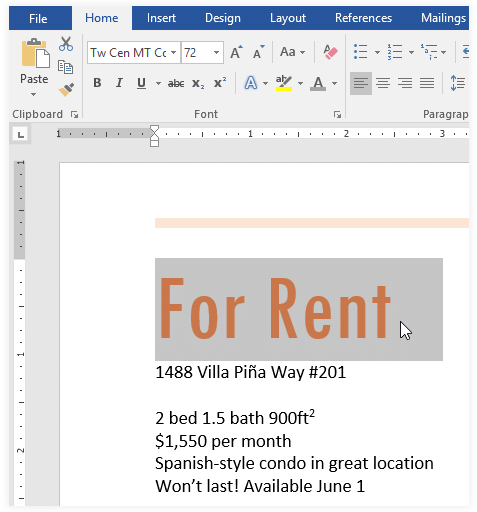Create a multilevel list
The width and height of the screenshot is (477, 512).
click(x=428, y=52)
